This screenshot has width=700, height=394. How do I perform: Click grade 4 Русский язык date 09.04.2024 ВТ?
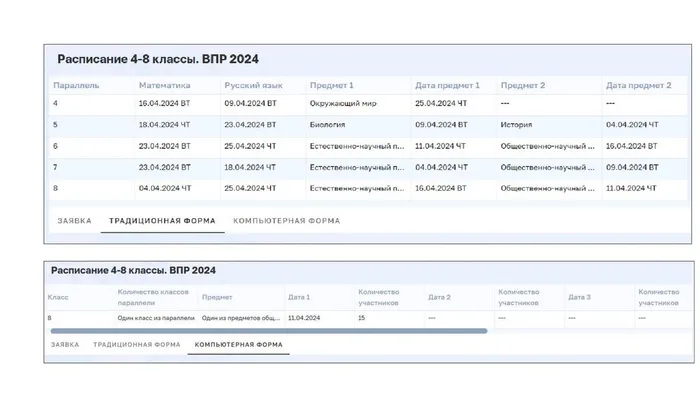[250, 104]
